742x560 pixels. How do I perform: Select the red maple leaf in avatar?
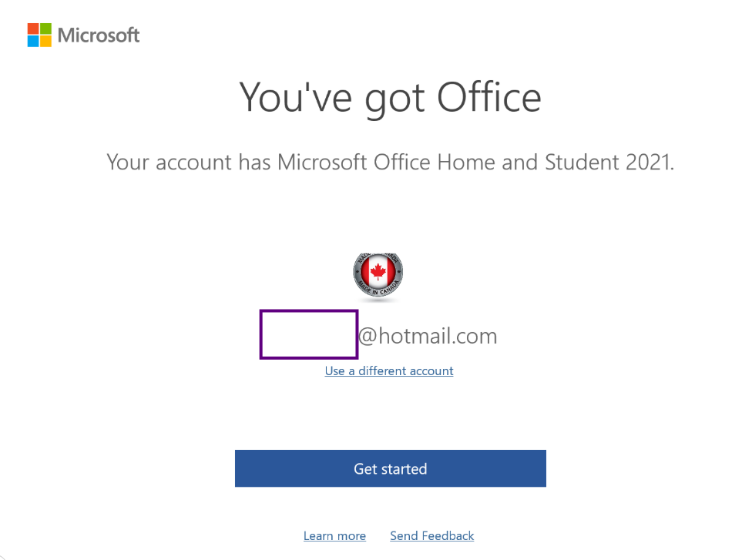(378, 271)
